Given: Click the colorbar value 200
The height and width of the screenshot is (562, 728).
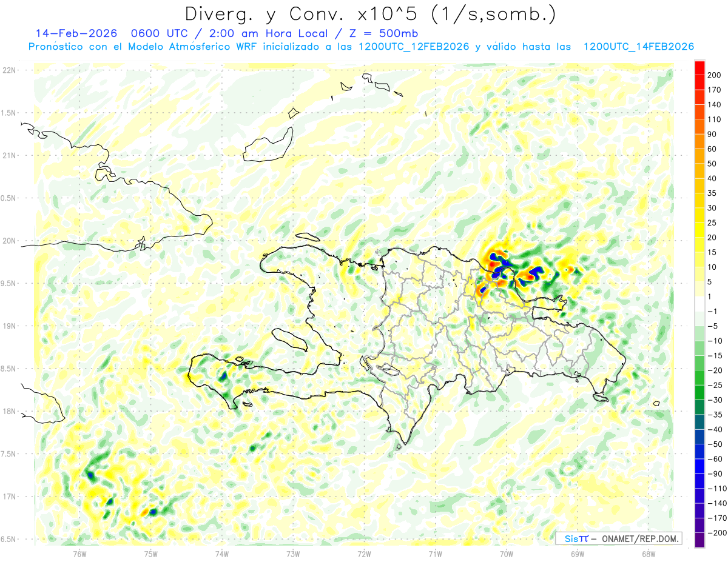Looking at the screenshot, I should click(x=714, y=75).
